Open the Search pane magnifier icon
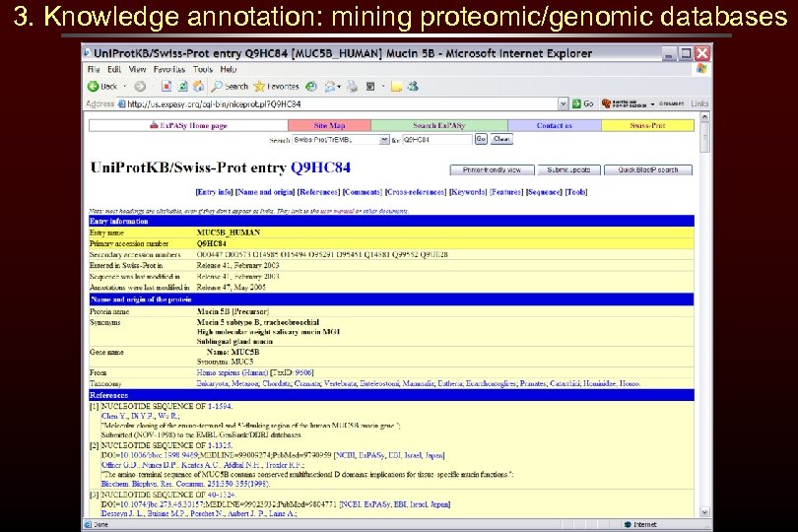Screen dimensions: 798x532 click(217, 87)
